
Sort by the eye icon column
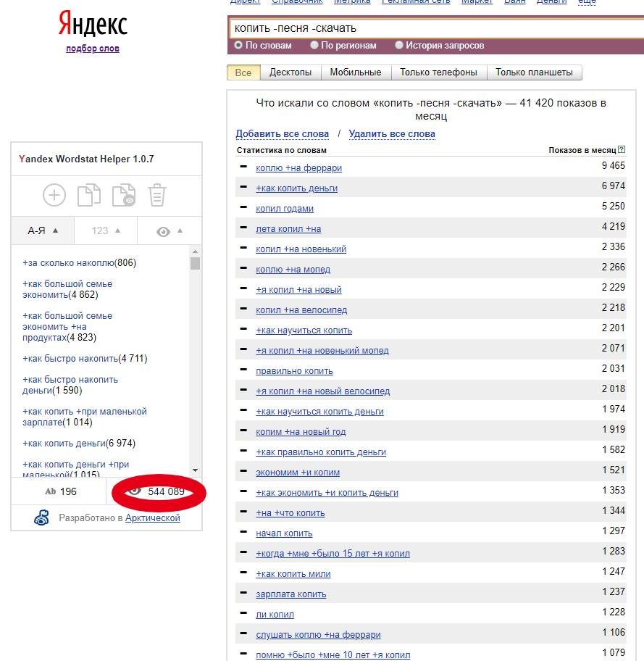[x=170, y=231]
